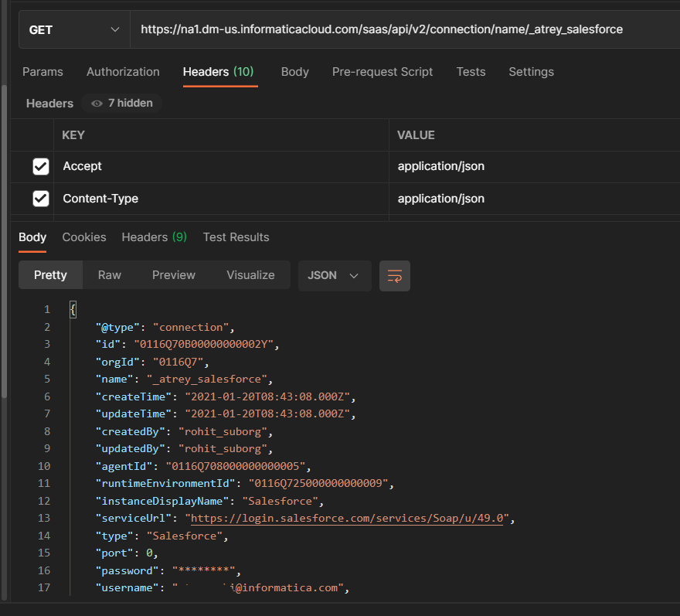This screenshot has height=616, width=680.
Task: Open the Authorization tab
Action: (x=123, y=72)
